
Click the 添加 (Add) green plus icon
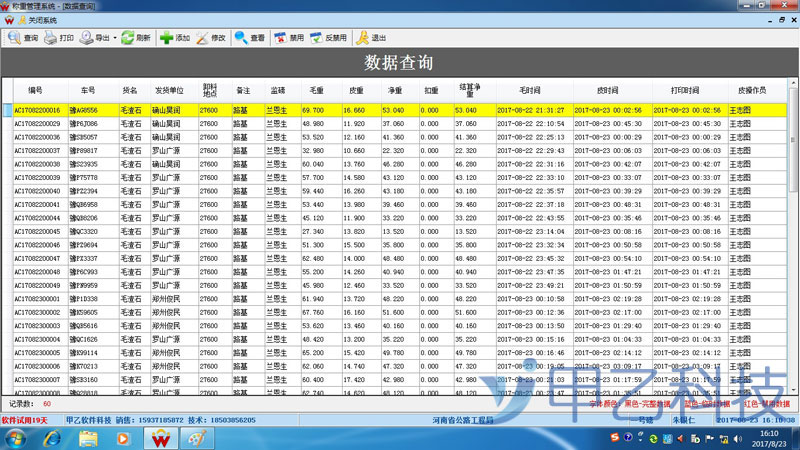(x=166, y=38)
